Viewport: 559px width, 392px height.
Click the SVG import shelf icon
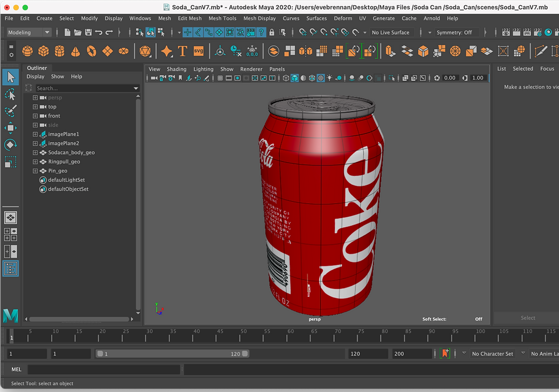(x=199, y=51)
